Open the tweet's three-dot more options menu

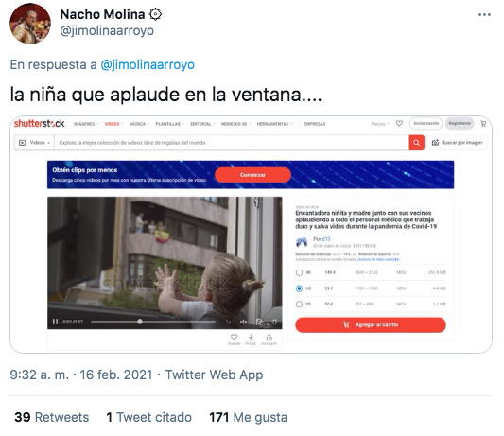click(x=484, y=15)
